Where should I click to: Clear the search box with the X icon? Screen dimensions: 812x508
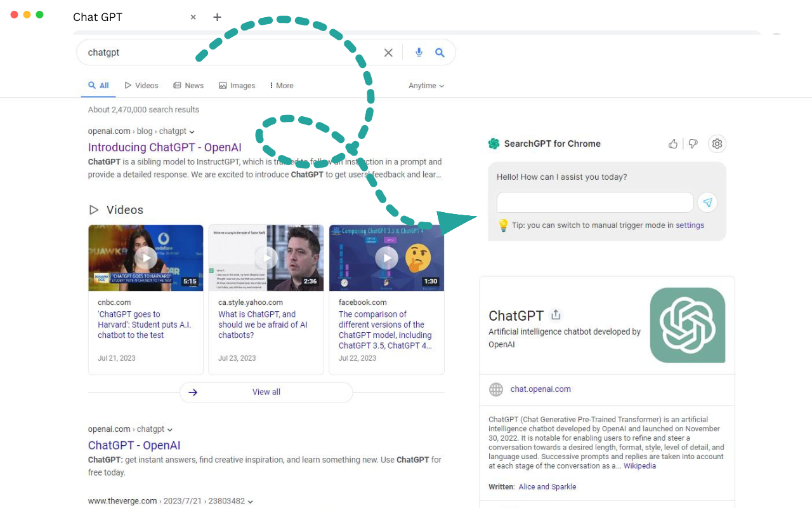pyautogui.click(x=388, y=53)
